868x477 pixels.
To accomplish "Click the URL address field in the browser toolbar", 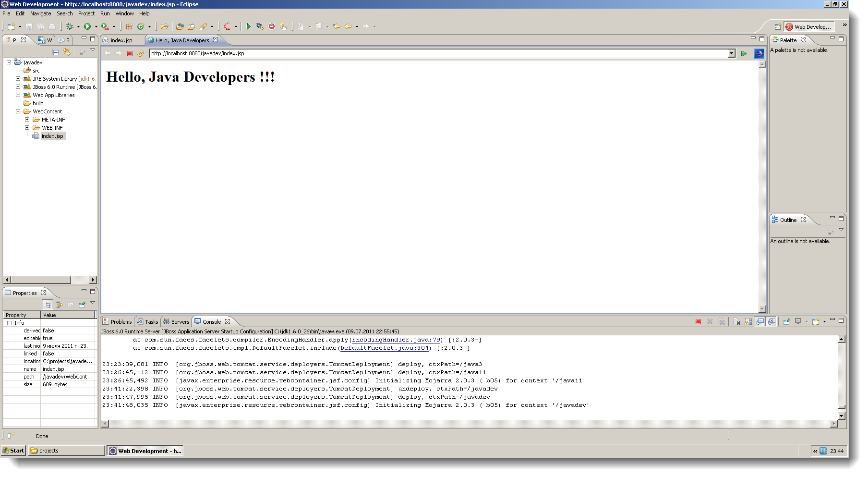I will tap(438, 53).
